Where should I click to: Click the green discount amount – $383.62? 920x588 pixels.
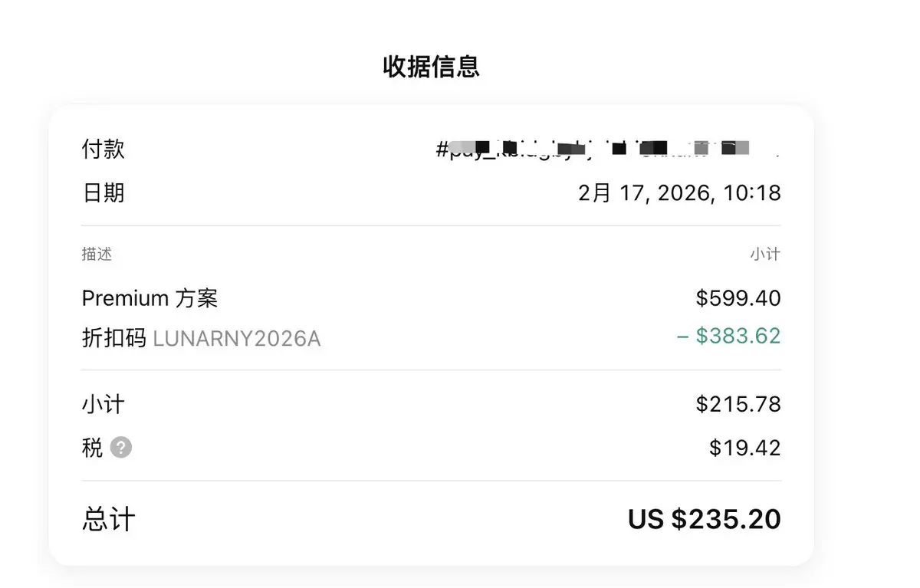(728, 336)
